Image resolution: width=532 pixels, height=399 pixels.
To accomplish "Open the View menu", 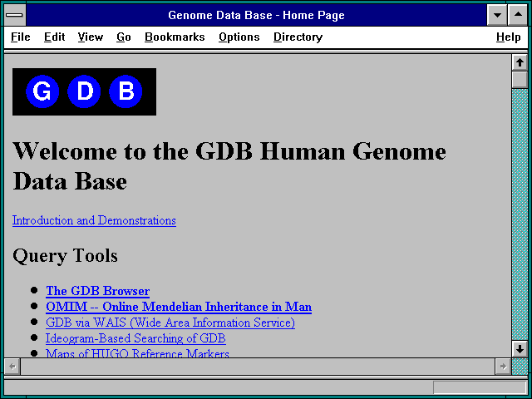I will point(91,37).
